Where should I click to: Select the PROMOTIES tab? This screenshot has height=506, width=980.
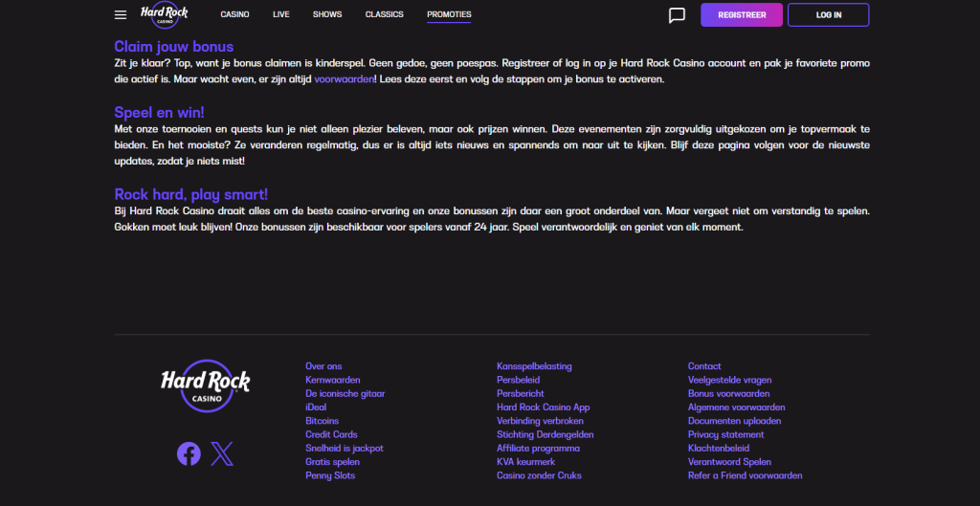click(450, 15)
